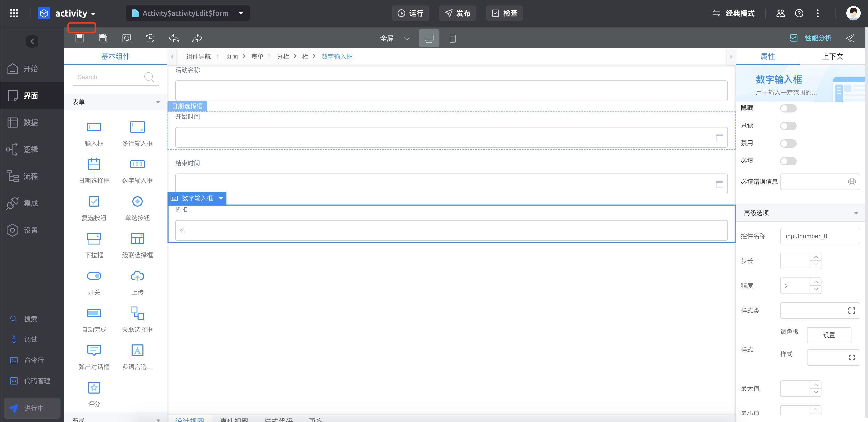Image resolution: width=868 pixels, height=422 pixels.
Task: Click the 运行 run button
Action: click(x=410, y=13)
